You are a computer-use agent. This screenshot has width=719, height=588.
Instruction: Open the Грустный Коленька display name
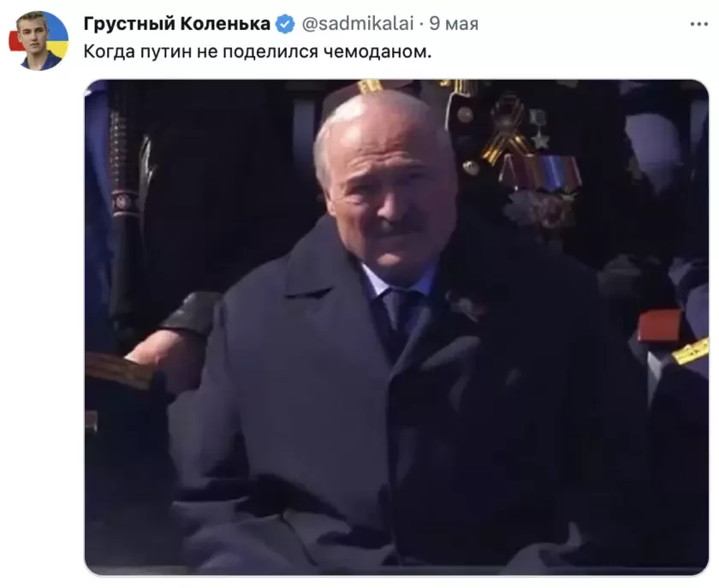coord(177,23)
